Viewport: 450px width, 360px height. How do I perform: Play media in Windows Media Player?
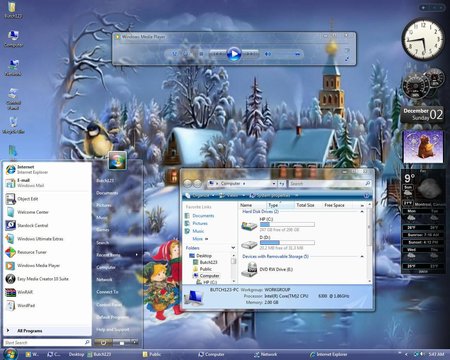(x=234, y=54)
